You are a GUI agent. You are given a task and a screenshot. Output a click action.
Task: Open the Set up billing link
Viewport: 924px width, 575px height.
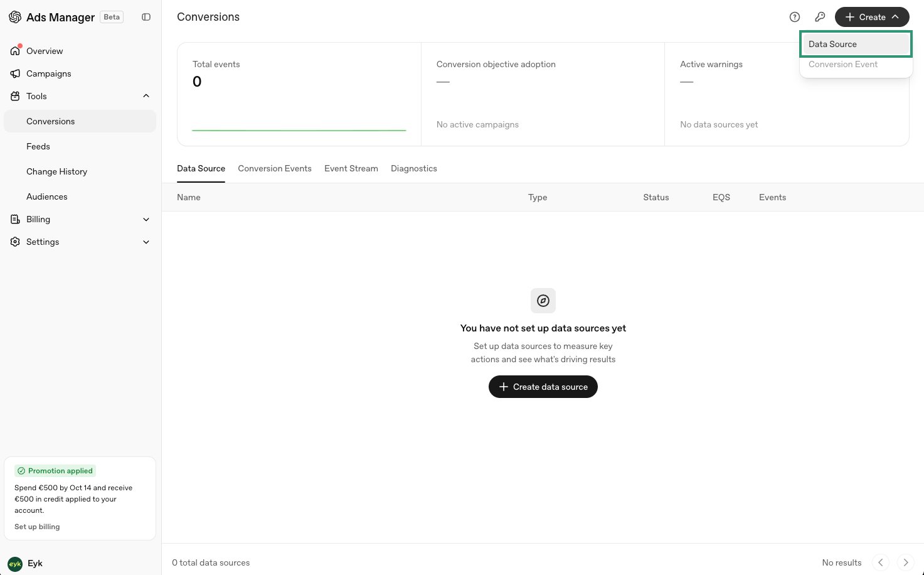[37, 527]
